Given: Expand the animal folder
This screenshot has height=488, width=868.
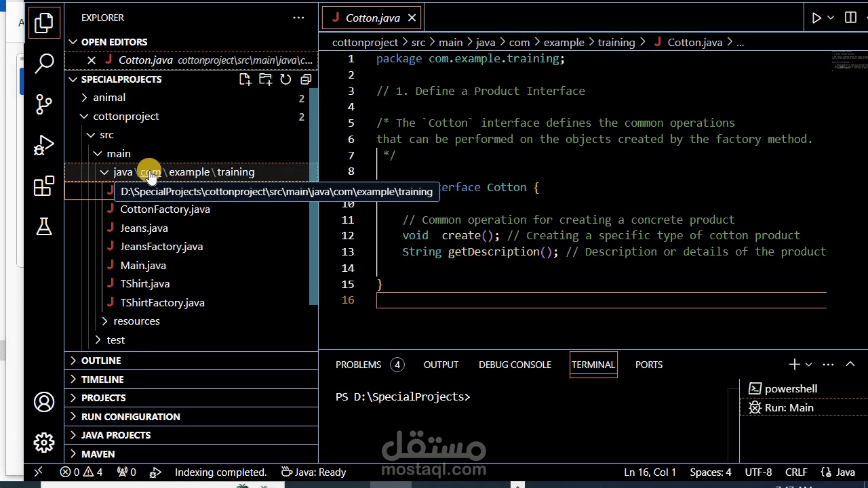Looking at the screenshot, I should click(x=191, y=98).
